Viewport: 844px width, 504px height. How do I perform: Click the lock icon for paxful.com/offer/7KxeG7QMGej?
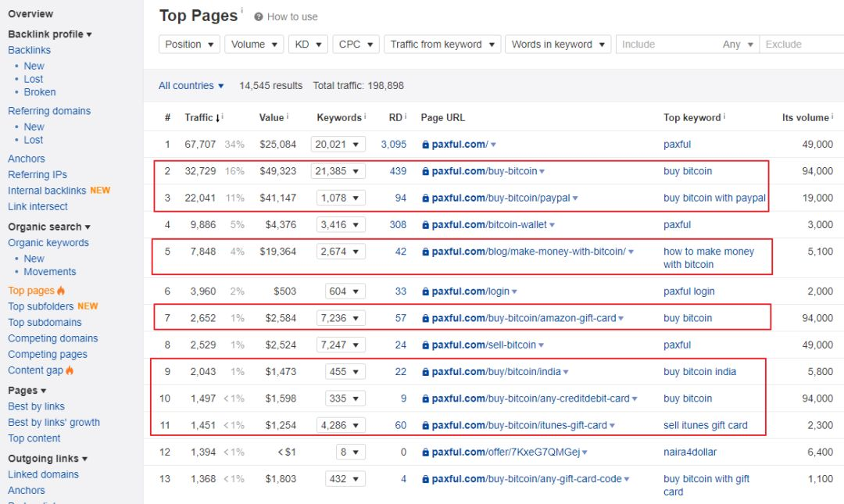click(x=425, y=452)
